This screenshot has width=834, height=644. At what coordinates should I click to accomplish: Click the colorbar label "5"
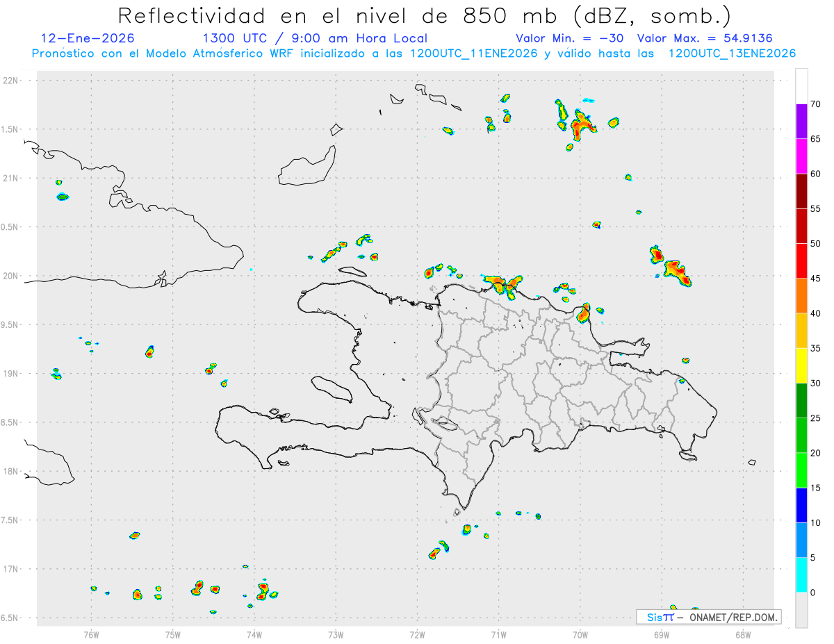point(813,558)
